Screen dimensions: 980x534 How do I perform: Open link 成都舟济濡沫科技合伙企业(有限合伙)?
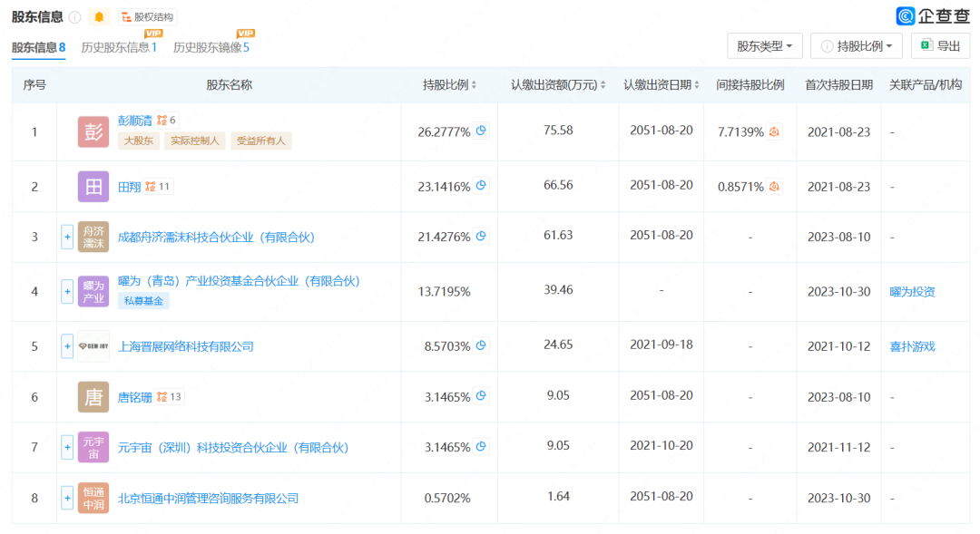(216, 237)
